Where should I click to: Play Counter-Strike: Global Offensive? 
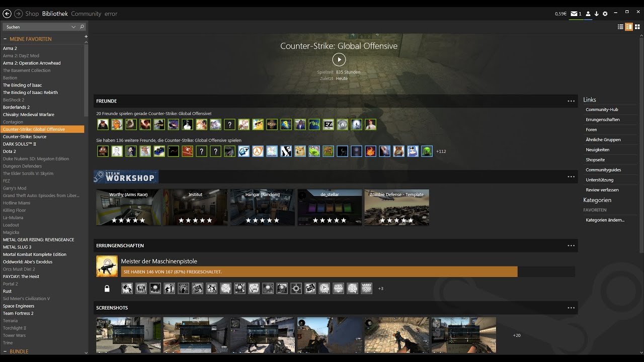point(339,60)
